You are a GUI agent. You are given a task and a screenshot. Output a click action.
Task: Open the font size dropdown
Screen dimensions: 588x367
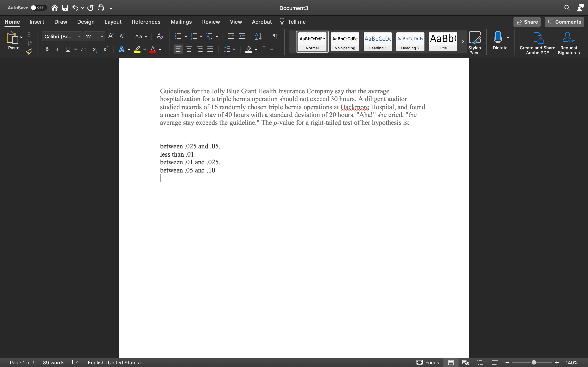click(x=102, y=36)
